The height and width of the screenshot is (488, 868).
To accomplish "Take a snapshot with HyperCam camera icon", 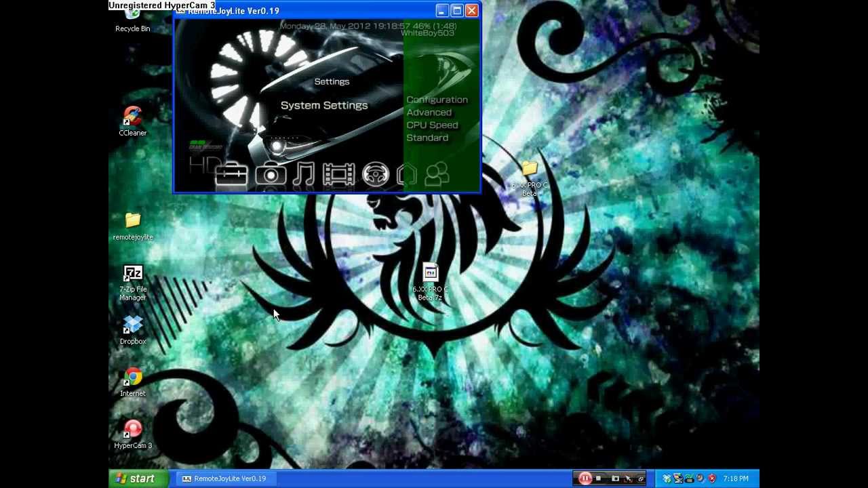I will [615, 479].
